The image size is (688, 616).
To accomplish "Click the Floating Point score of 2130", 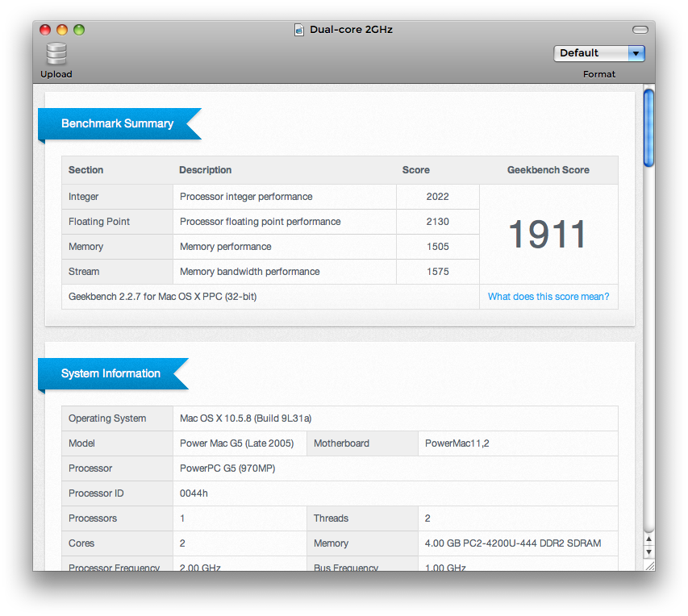I will (x=436, y=221).
